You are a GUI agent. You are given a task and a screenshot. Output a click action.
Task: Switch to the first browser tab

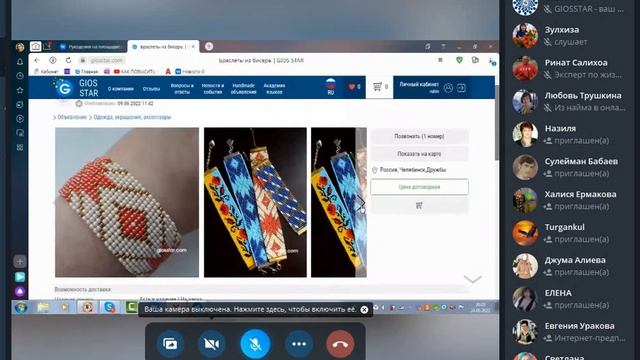(x=91, y=47)
